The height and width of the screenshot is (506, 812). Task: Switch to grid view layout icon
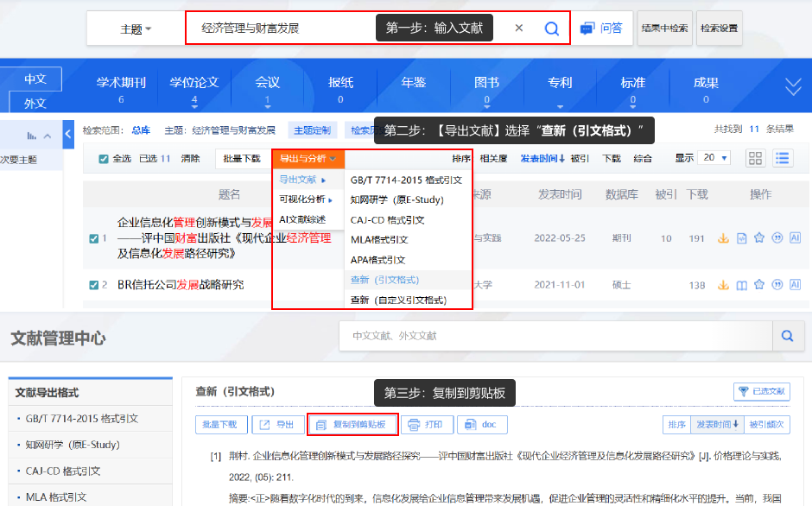(x=756, y=158)
